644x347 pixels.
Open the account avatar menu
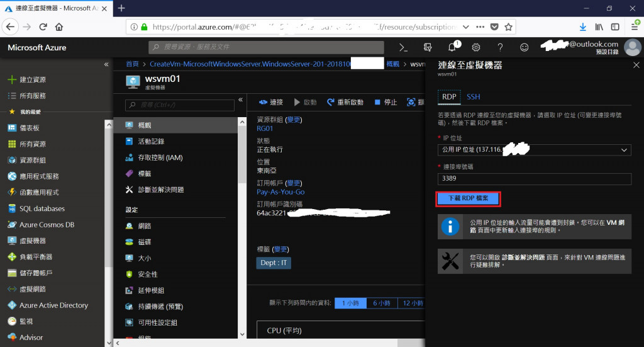point(633,47)
